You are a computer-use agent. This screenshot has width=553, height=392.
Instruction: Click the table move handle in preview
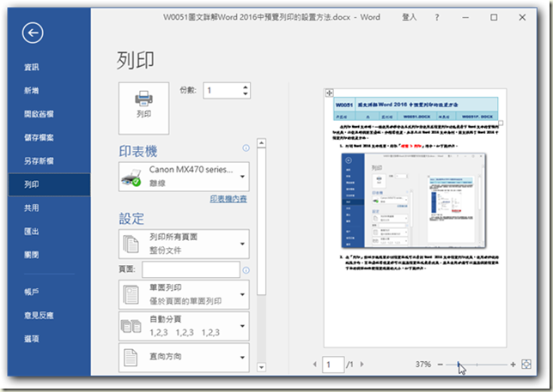tap(329, 93)
